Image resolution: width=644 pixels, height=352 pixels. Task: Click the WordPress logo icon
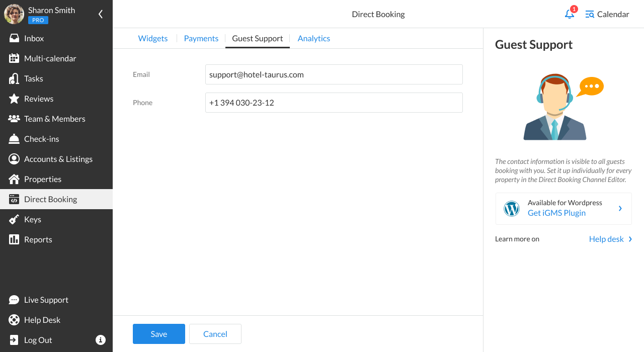[512, 208]
